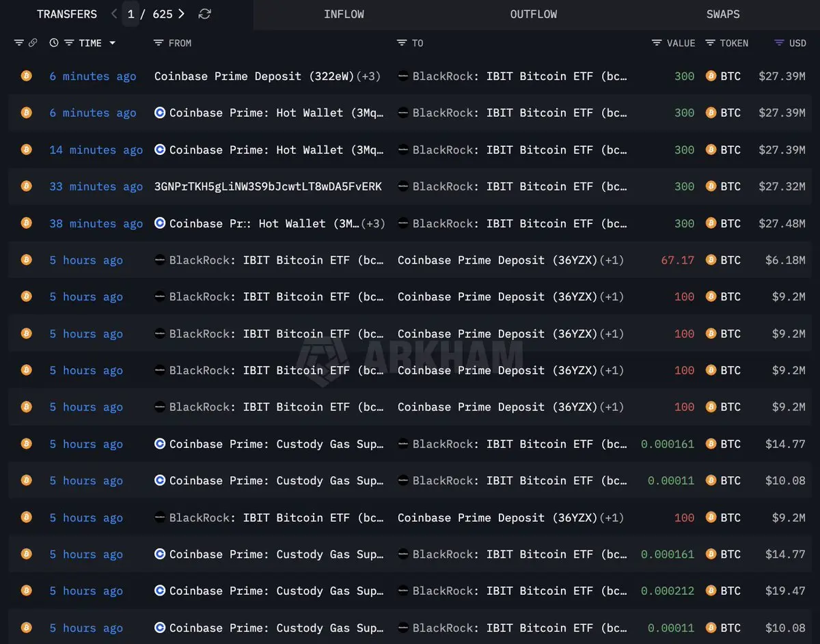
Task: Click the Bitcoin chain icon on the 38 minutes ago row
Action: pos(26,223)
